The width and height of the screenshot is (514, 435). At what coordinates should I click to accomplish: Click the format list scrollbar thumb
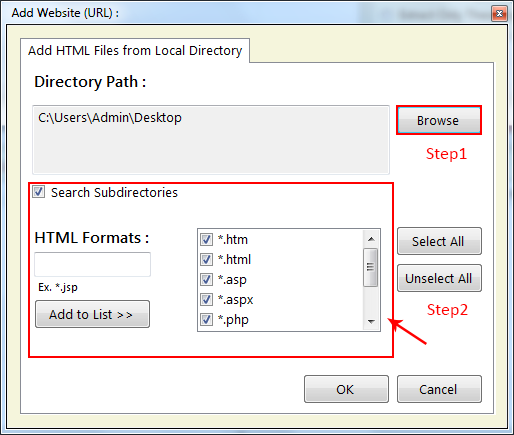point(371,267)
